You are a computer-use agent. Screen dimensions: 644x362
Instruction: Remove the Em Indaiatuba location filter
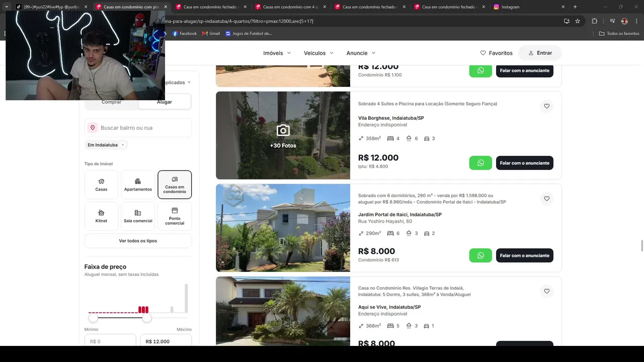[123, 145]
